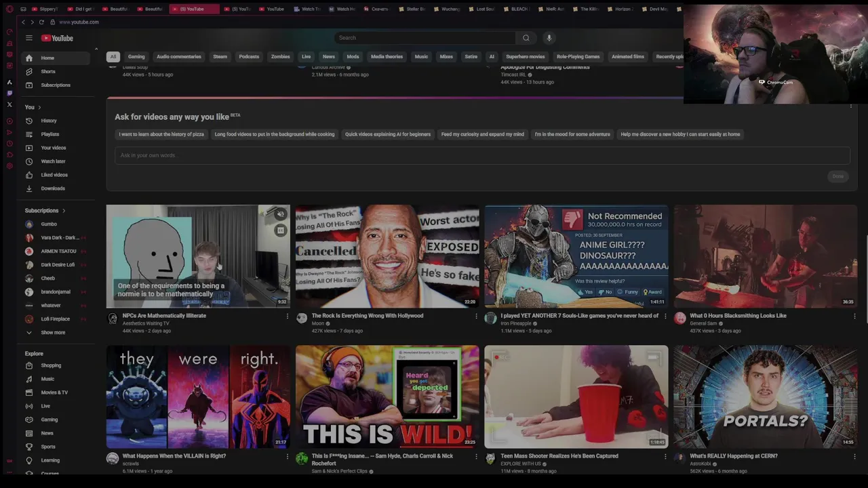868x488 pixels.
Task: Open the Souls-Like games video title
Action: [579, 316]
